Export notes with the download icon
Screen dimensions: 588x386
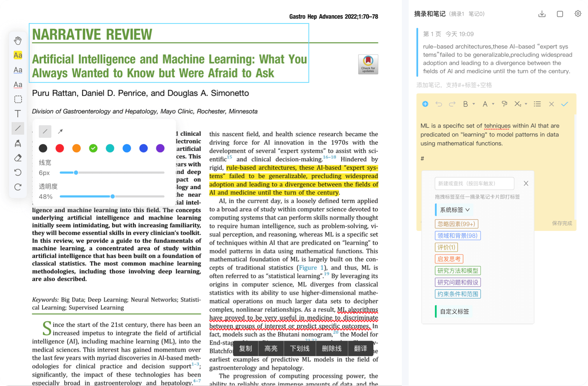click(542, 14)
